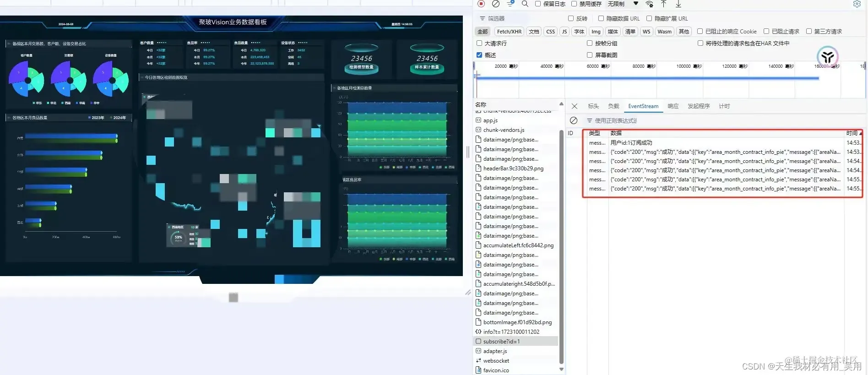
Task: Select headerBar.9c330b29.png request
Action: tap(515, 168)
